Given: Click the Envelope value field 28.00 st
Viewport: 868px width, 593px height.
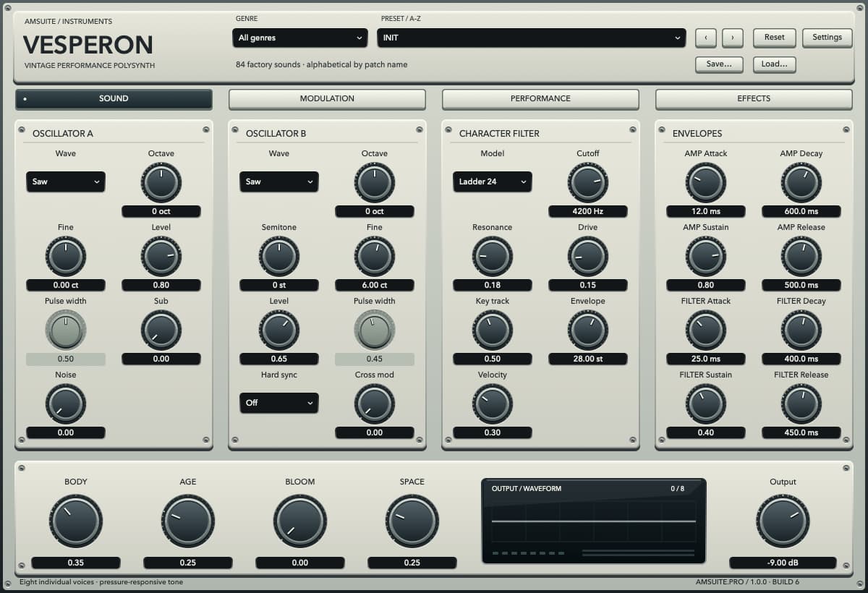Looking at the screenshot, I should pos(588,359).
